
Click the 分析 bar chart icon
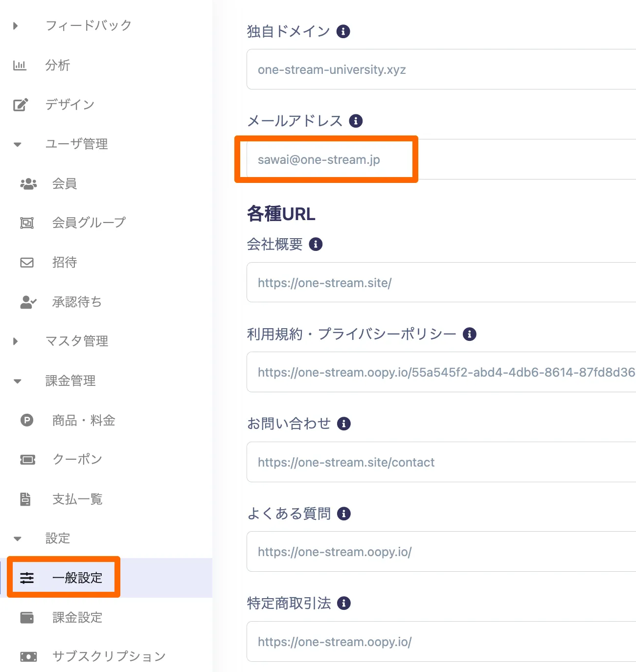click(20, 65)
